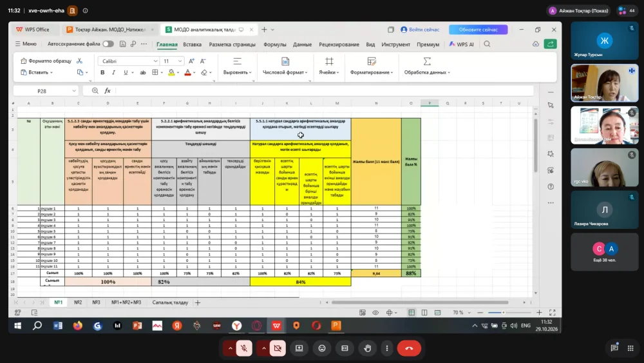Screen dimensions: 644x363
Task: Open Meet emoji reactions
Action: 322,348
